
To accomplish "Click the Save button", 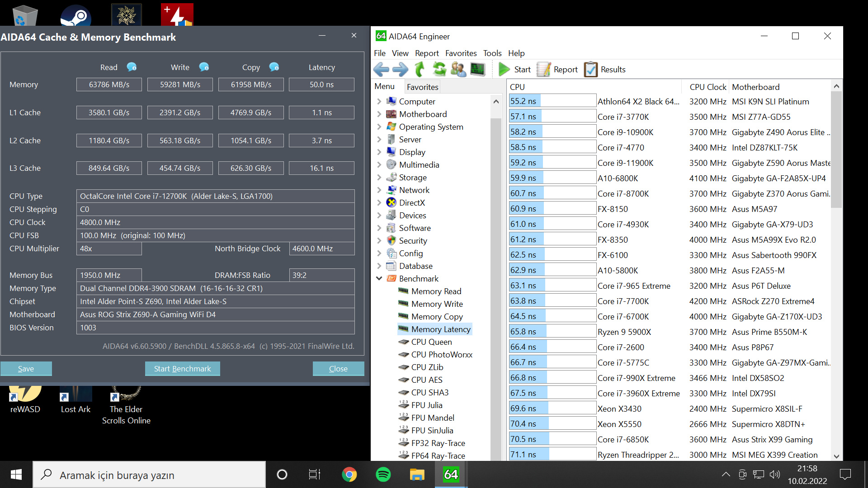I will click(26, 369).
